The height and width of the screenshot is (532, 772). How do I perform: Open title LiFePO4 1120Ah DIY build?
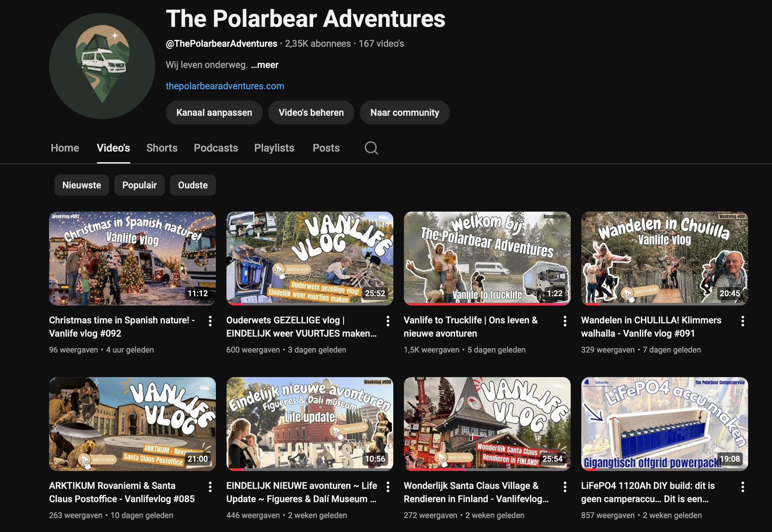click(x=648, y=492)
